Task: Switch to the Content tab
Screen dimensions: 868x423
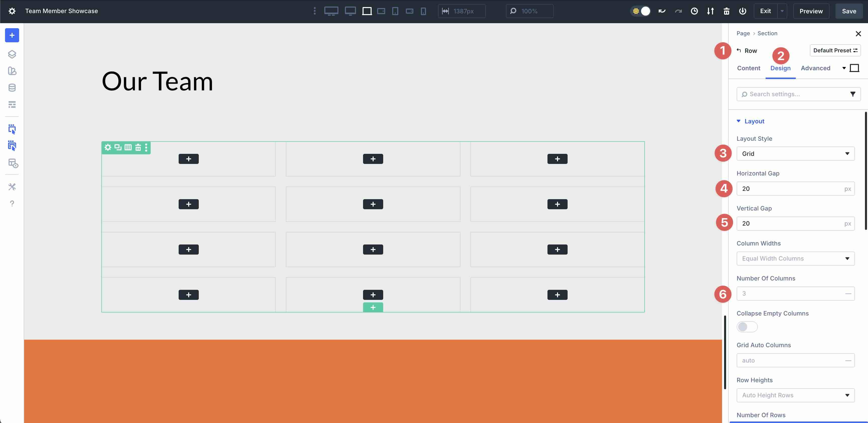Action: [748, 68]
